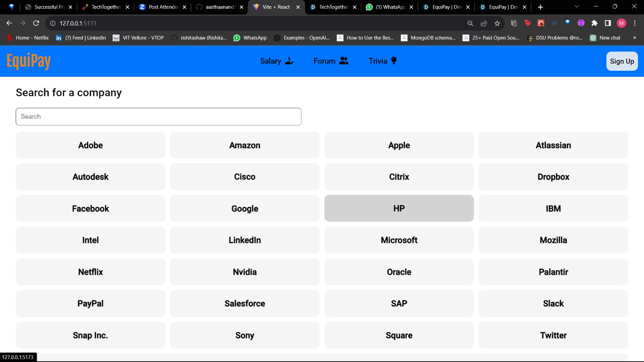
Task: Pick Nvidia from the company grid
Action: tap(245, 272)
